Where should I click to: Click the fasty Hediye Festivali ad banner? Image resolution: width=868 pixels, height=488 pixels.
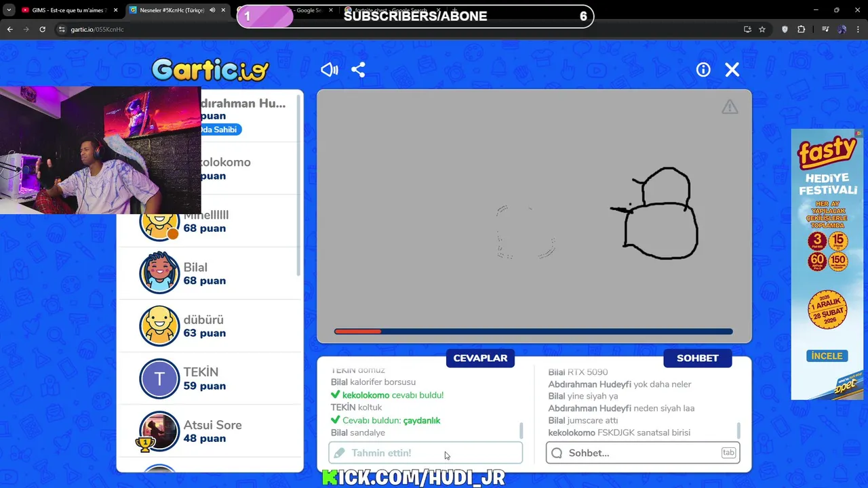click(x=827, y=264)
